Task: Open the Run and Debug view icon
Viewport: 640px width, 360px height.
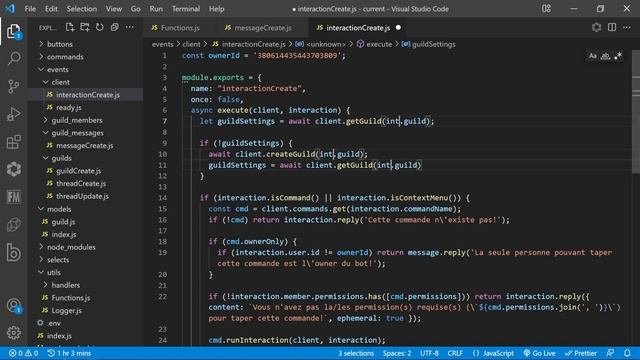Action: (13, 114)
